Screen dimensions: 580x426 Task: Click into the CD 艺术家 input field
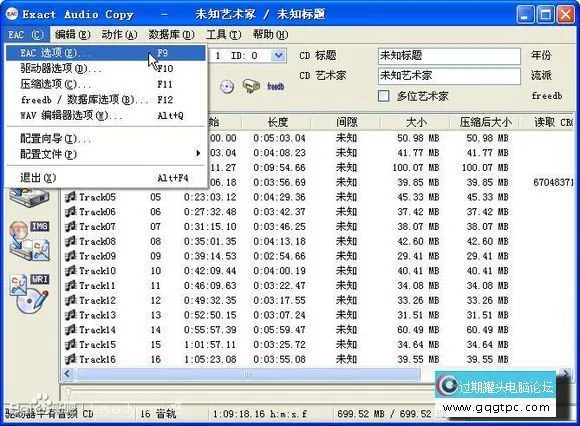click(449, 76)
